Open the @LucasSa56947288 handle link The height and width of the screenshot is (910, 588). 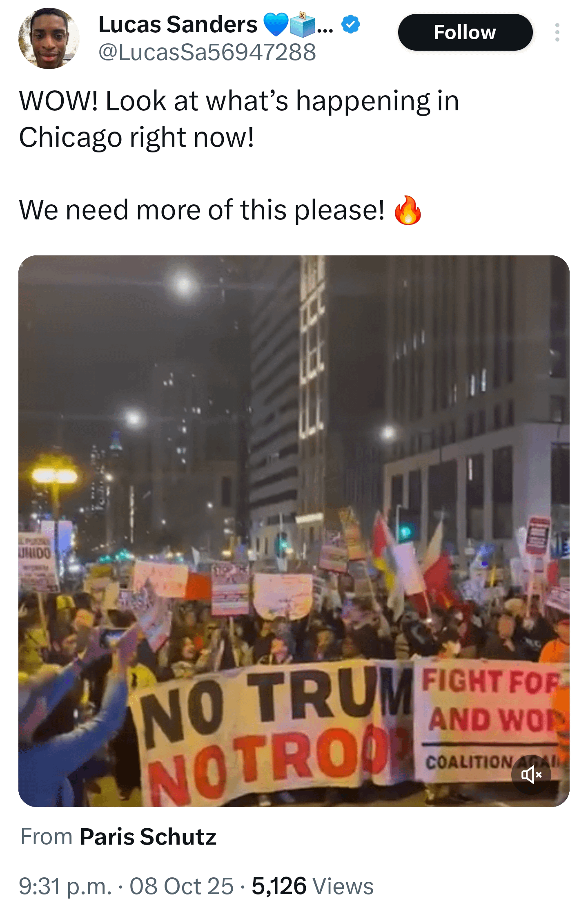pos(207,52)
